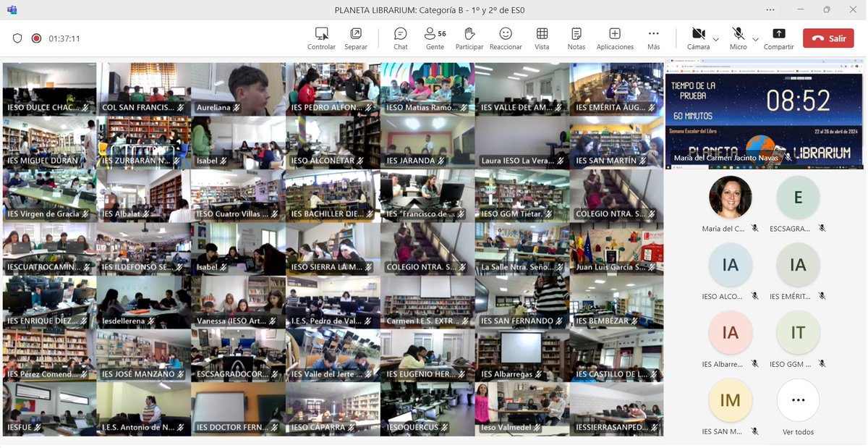
Task: Select the IM avatar for IES SAN M
Action: [731, 400]
